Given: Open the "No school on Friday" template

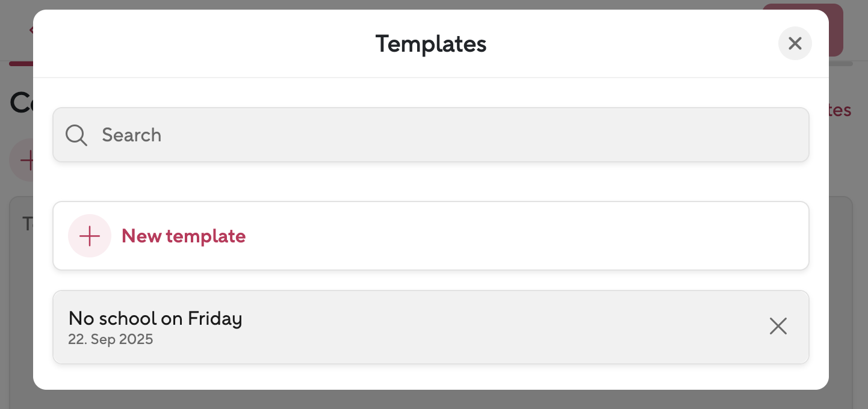Looking at the screenshot, I should [155, 319].
